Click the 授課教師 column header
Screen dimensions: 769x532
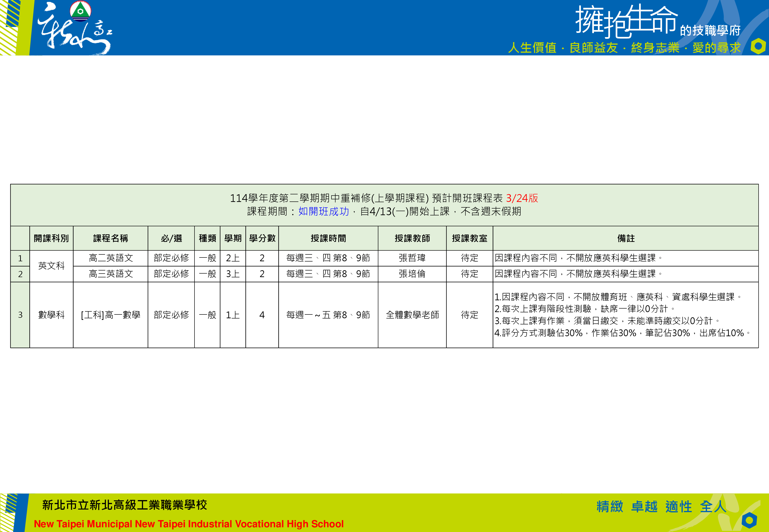click(412, 238)
